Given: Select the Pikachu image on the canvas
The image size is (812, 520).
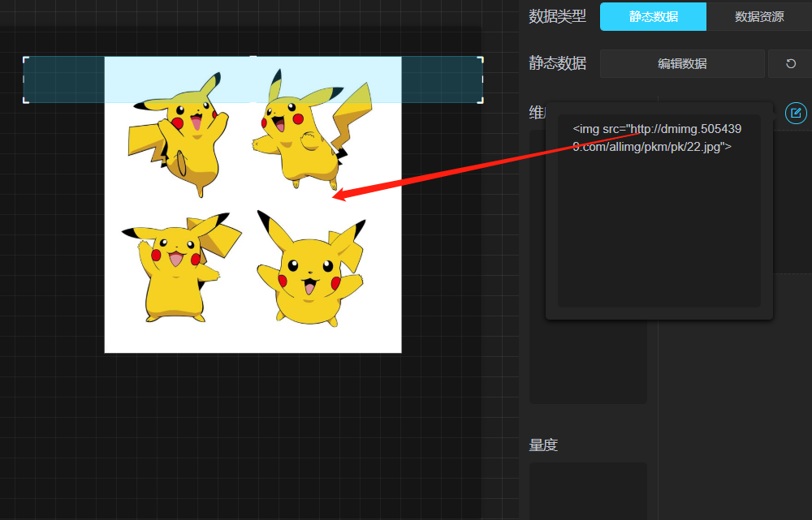Looking at the screenshot, I should click(x=253, y=204).
